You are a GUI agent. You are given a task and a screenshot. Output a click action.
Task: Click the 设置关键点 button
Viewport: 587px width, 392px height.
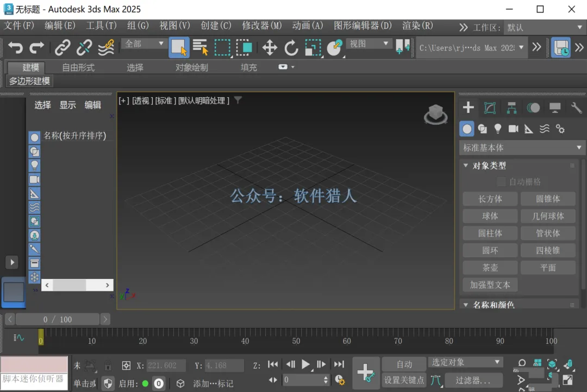point(404,380)
